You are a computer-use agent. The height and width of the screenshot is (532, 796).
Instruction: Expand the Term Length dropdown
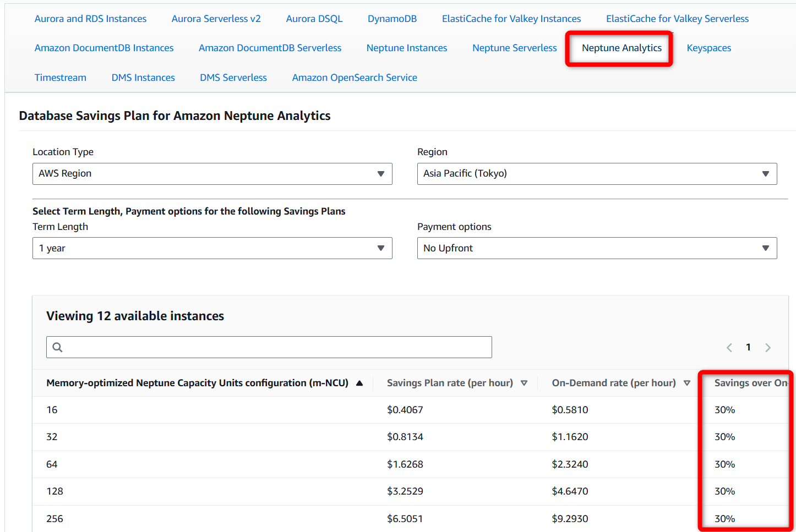pyautogui.click(x=212, y=248)
